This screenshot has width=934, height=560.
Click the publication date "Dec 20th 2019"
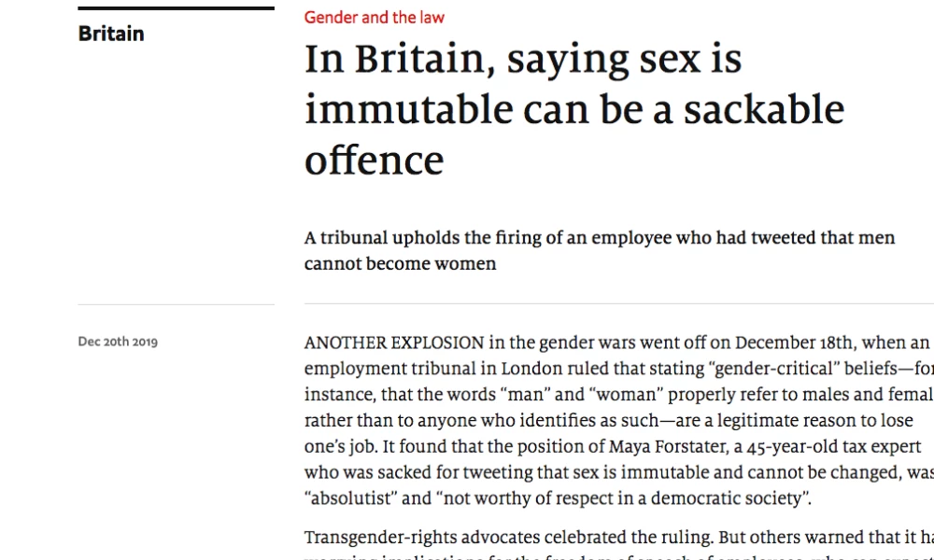coord(118,343)
